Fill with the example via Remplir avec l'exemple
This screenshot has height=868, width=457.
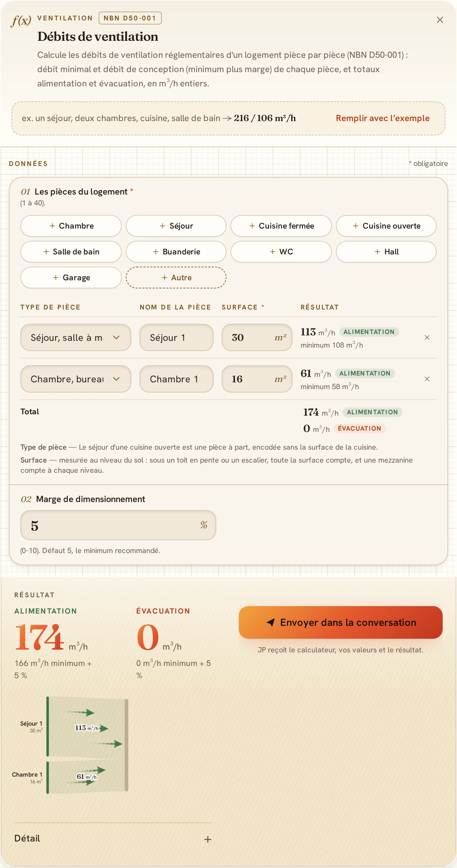382,118
